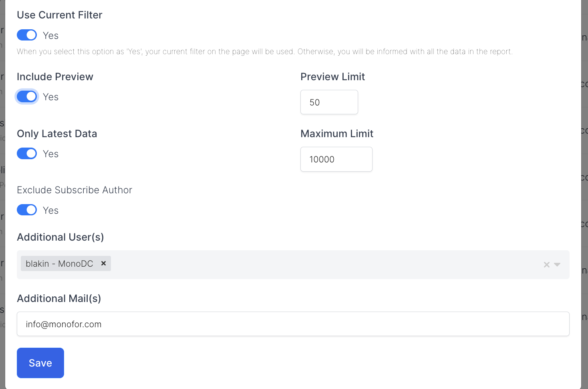The height and width of the screenshot is (389, 588).
Task: Toggle the Only Latest Data switch
Action: pyautogui.click(x=27, y=154)
